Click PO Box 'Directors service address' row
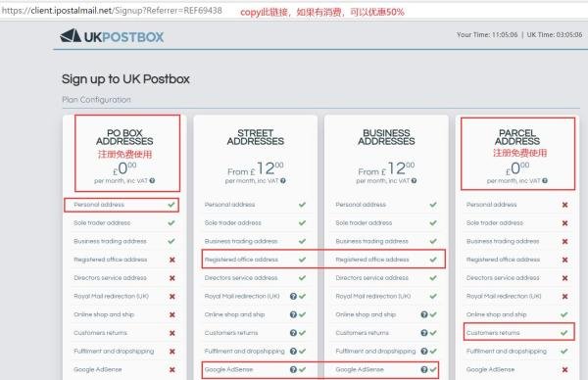The image size is (588, 380). 124,278
